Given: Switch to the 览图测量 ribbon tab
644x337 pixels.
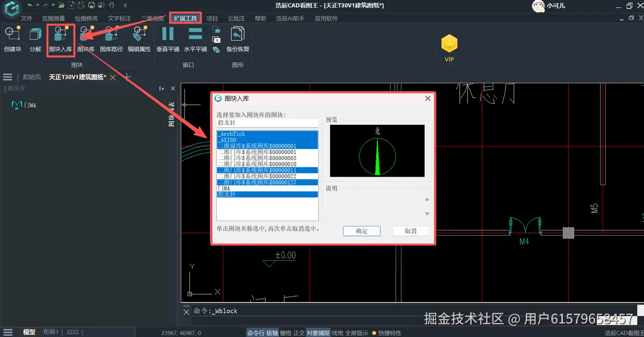Looking at the screenshot, I should (x=53, y=18).
